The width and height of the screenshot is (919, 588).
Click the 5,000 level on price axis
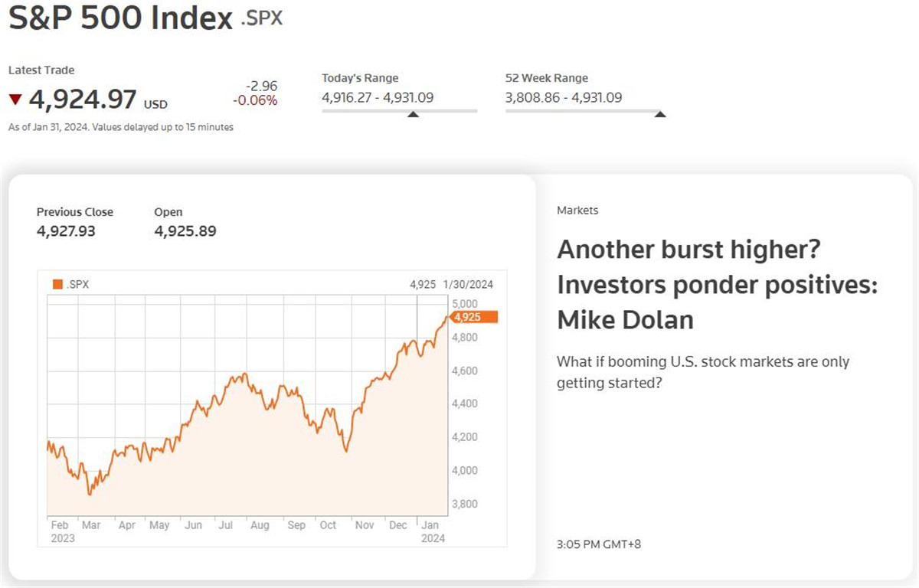click(466, 304)
